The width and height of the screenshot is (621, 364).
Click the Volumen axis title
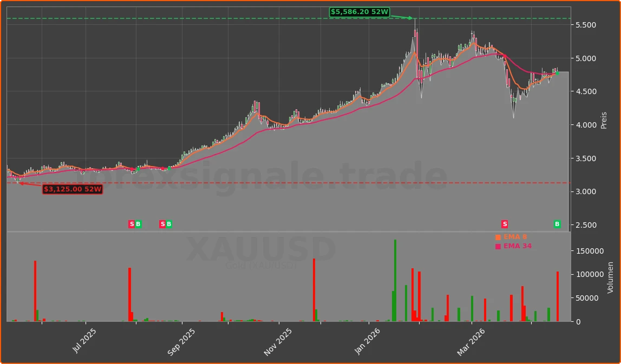coord(610,277)
